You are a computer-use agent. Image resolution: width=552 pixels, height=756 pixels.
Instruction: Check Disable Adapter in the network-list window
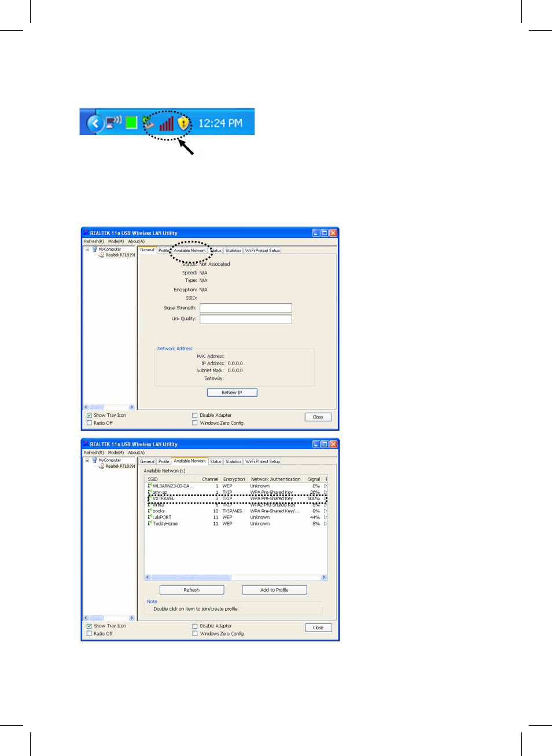pyautogui.click(x=195, y=626)
